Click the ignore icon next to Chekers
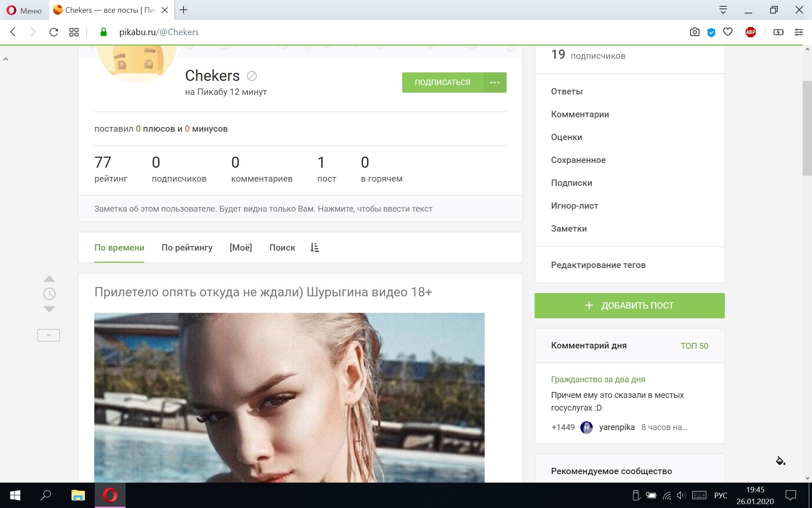Screen dimensions: 812x508 click(252, 76)
